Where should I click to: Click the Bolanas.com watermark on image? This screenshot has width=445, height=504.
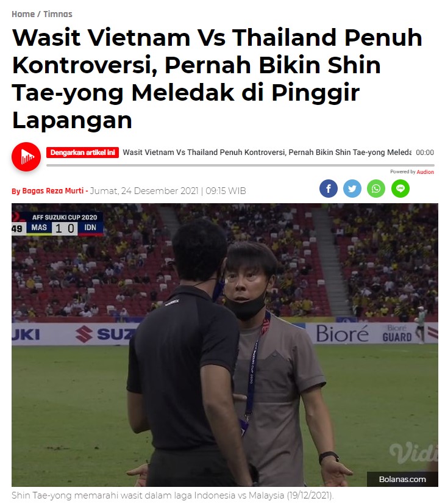tap(402, 479)
